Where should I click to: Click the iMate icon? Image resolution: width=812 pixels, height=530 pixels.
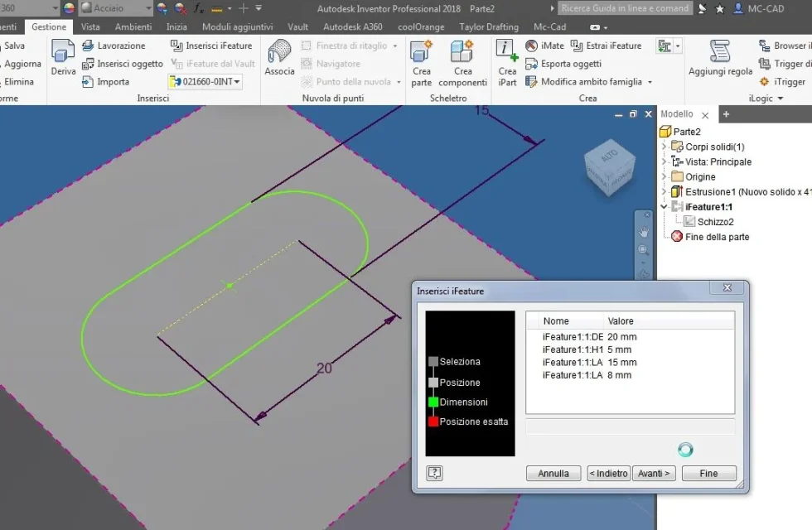pyautogui.click(x=531, y=46)
